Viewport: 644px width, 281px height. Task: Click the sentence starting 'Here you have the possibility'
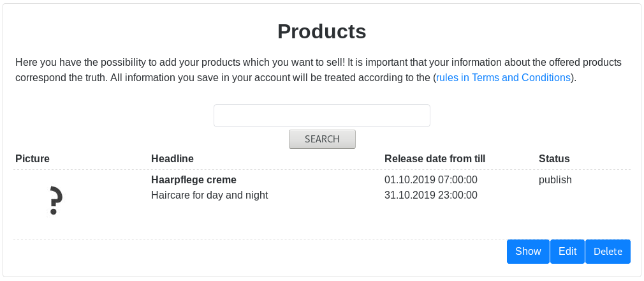[179, 63]
